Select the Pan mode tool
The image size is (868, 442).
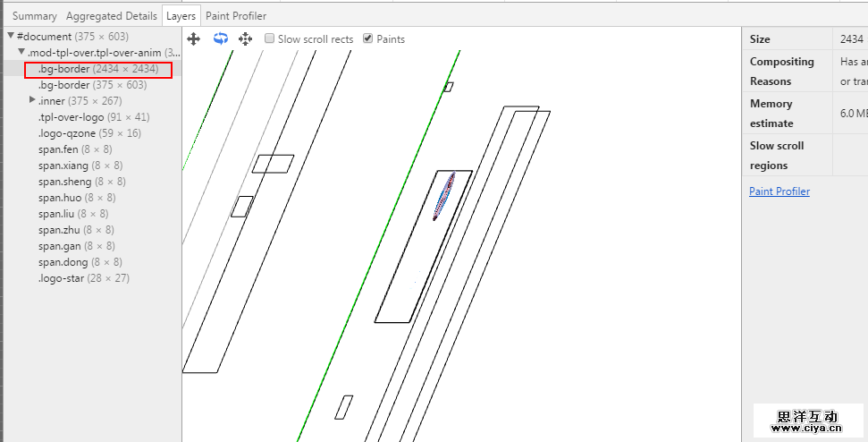(x=193, y=39)
